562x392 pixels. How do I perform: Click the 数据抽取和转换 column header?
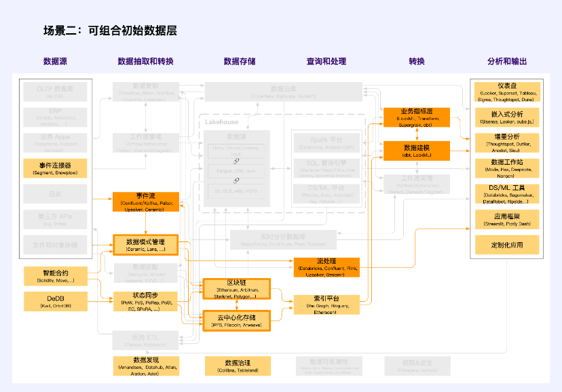[x=145, y=61]
